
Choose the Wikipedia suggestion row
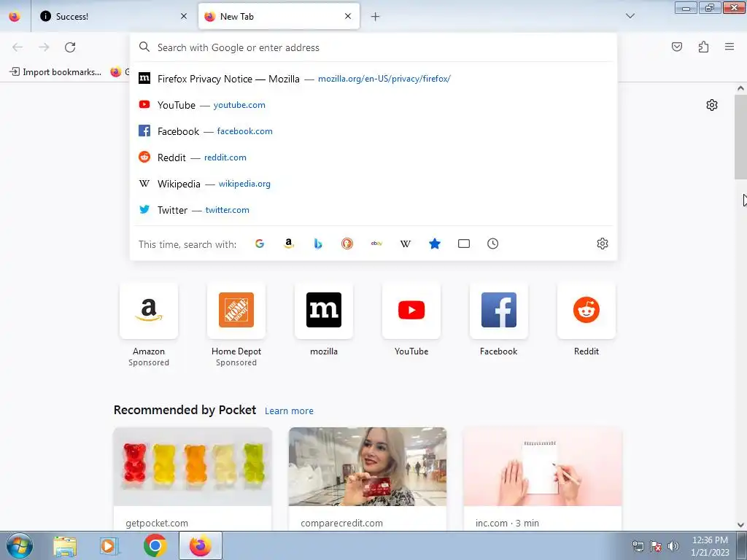[373, 183]
